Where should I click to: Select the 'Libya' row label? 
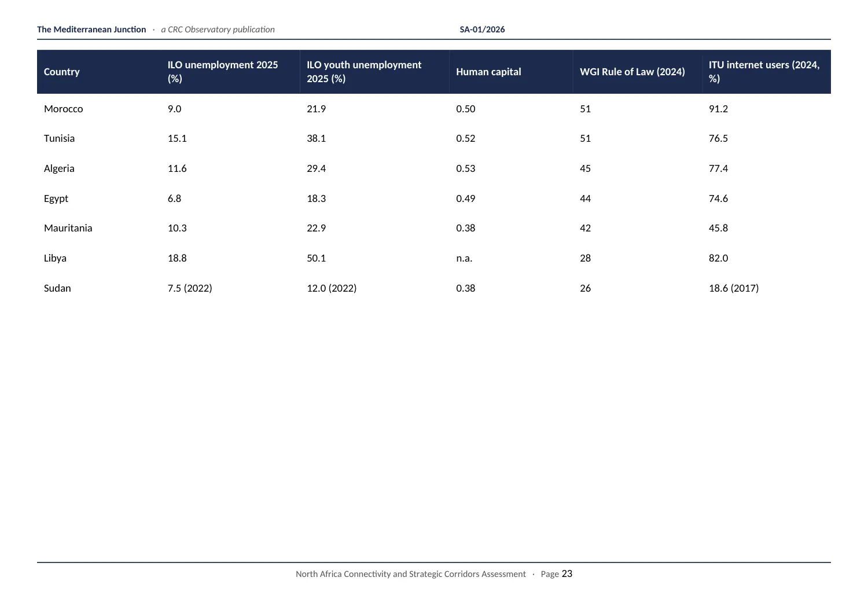[55, 258]
